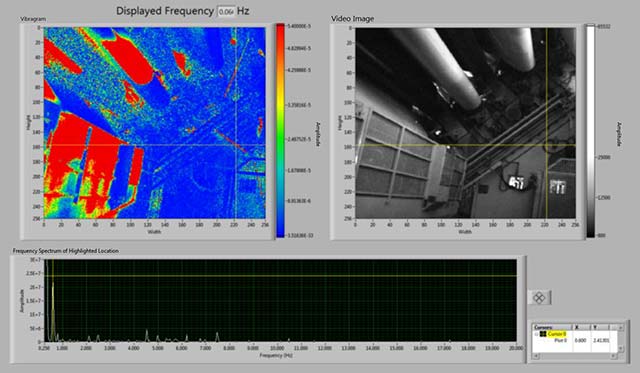Click the 65532 grayscale ramp maximum value

click(x=604, y=27)
